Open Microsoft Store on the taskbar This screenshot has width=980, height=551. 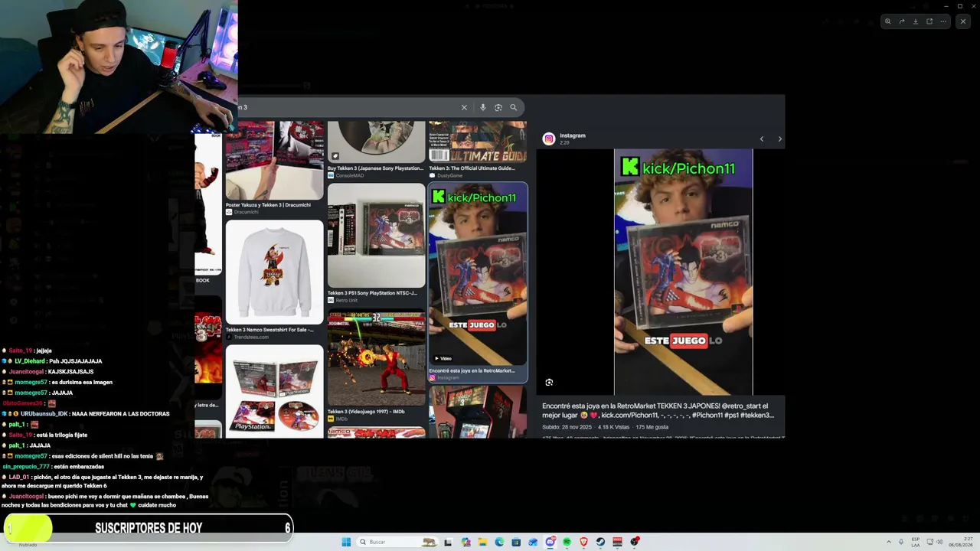click(516, 542)
